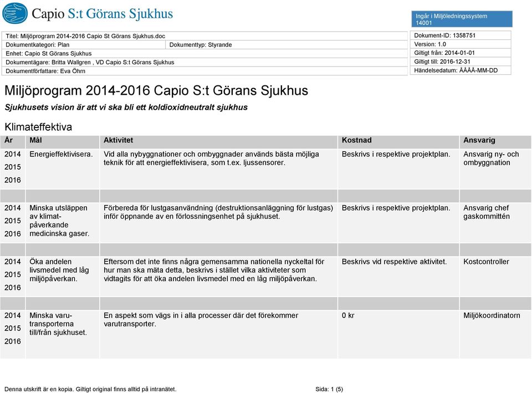Viewport: 532px width, 393px height.
Task: Click "Beskrivs i respektive projektplan." in medicinska gaser row
Action: (396, 208)
